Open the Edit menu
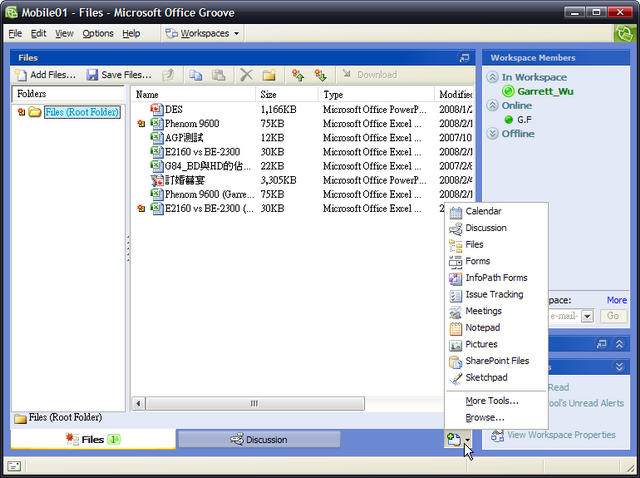 click(38, 33)
